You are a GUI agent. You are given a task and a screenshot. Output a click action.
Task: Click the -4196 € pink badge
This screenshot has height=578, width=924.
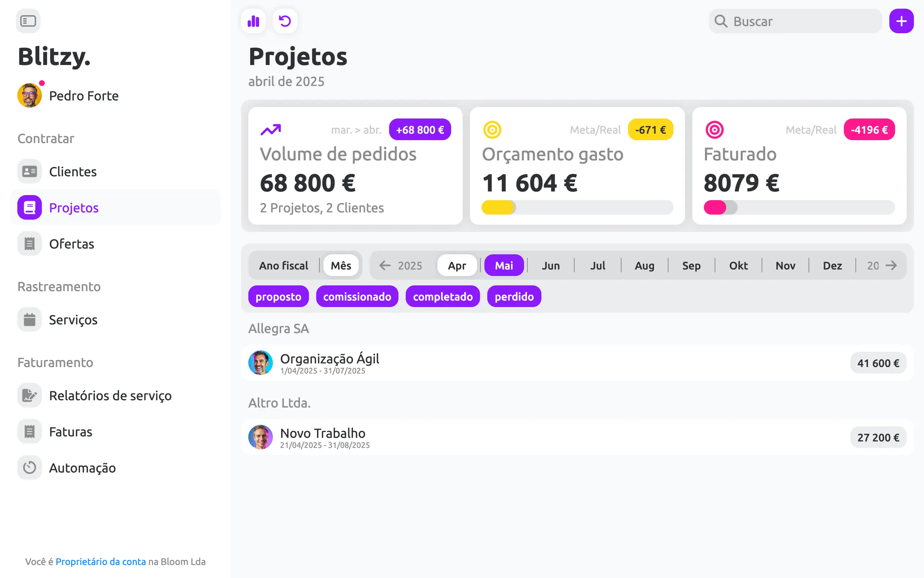pyautogui.click(x=869, y=130)
